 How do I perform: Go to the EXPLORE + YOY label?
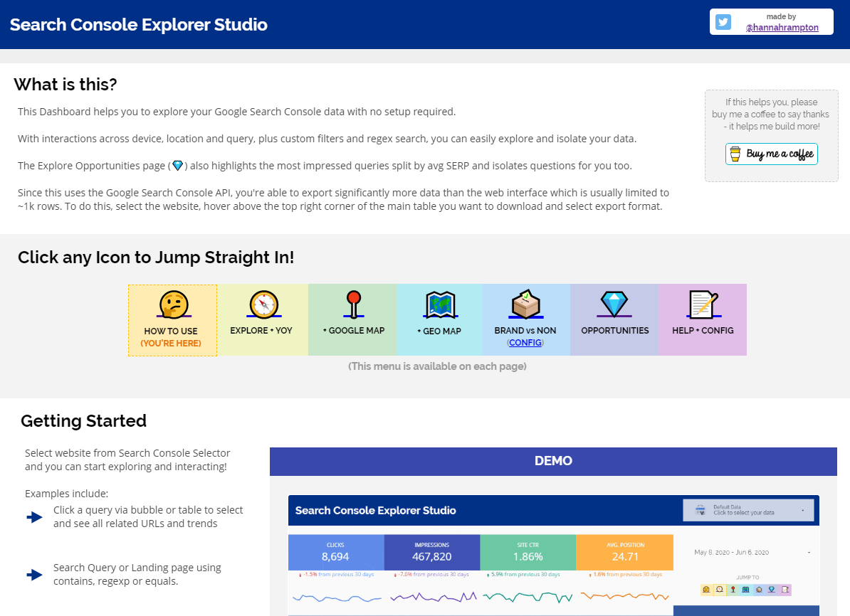261,331
